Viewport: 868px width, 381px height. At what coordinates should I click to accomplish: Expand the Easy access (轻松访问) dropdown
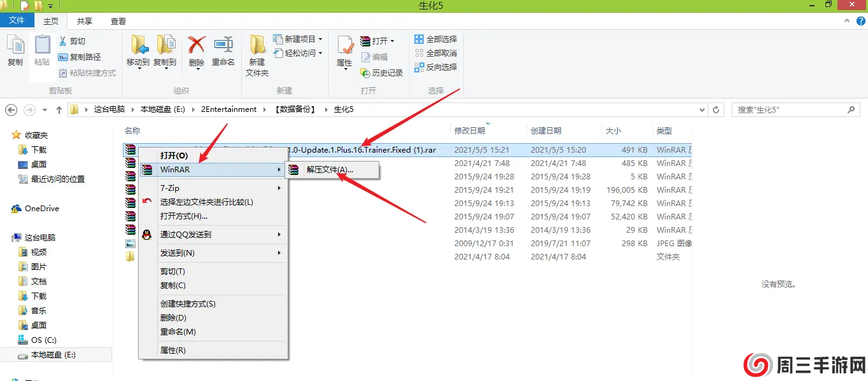tap(320, 53)
